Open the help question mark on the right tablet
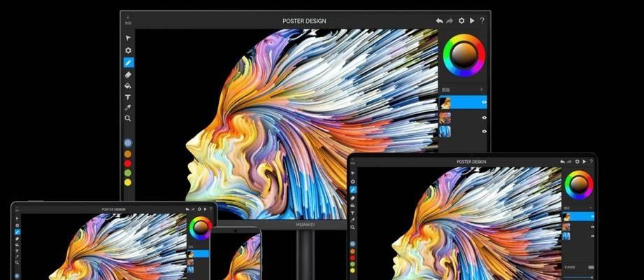Screen dimensions: 644x280 [x=592, y=162]
